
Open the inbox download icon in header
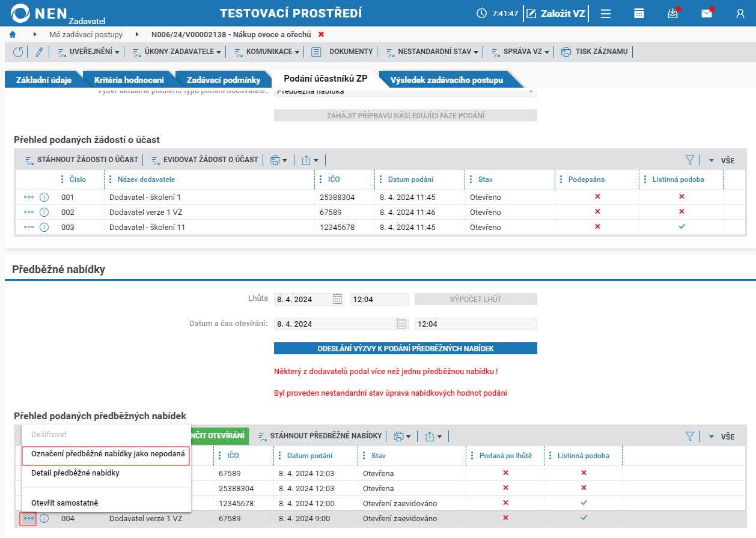pyautogui.click(x=673, y=13)
